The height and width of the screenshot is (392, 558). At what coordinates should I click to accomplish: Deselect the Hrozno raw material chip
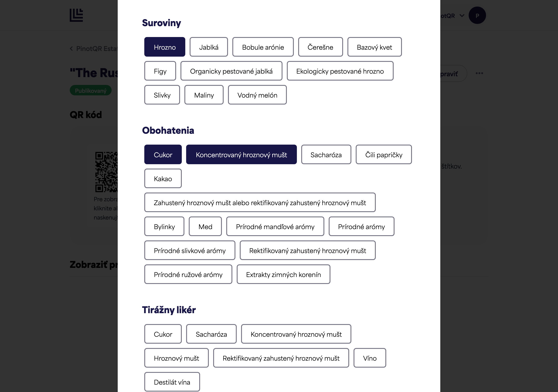165,47
